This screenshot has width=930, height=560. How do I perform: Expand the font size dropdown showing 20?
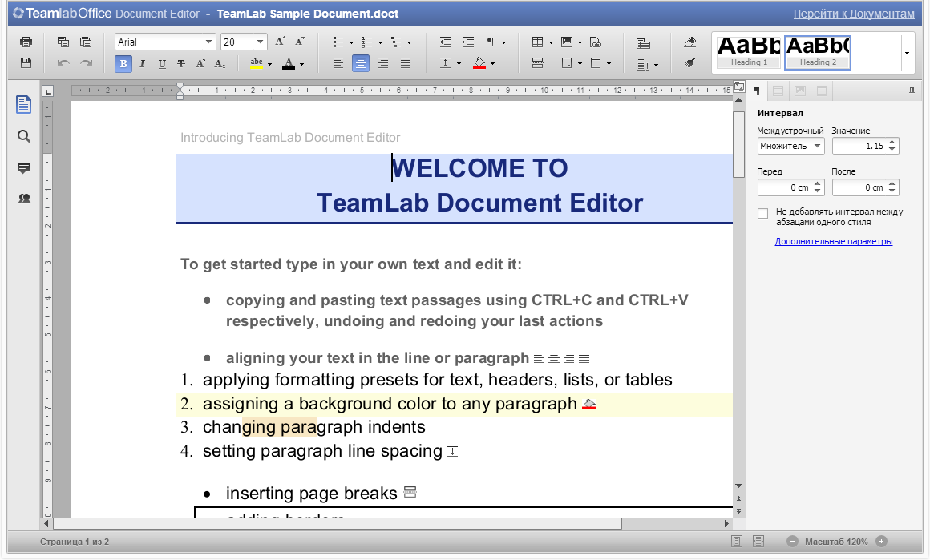coord(260,42)
